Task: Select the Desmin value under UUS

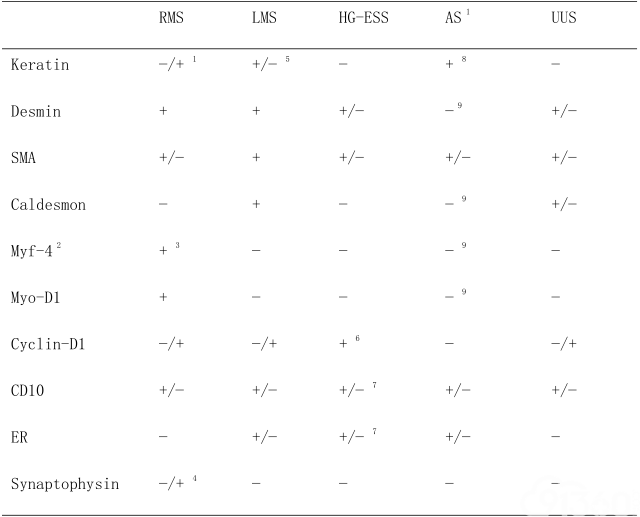Action: 564,111
